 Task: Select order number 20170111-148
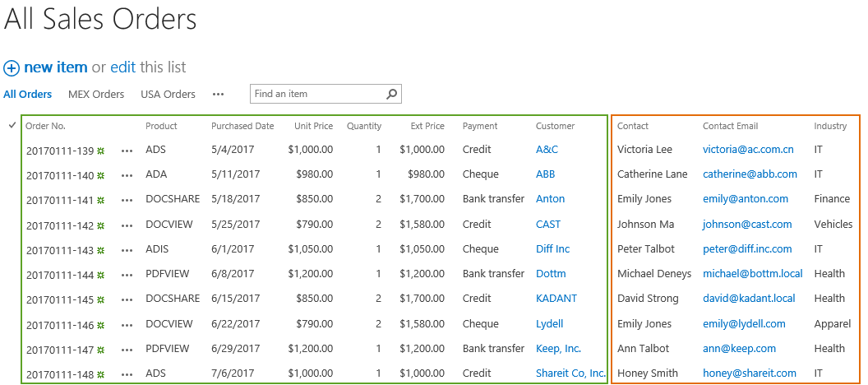(60, 375)
